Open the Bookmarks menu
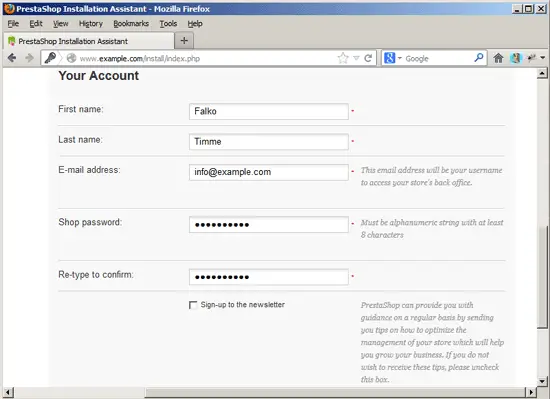The width and height of the screenshot is (550, 399). tap(131, 23)
